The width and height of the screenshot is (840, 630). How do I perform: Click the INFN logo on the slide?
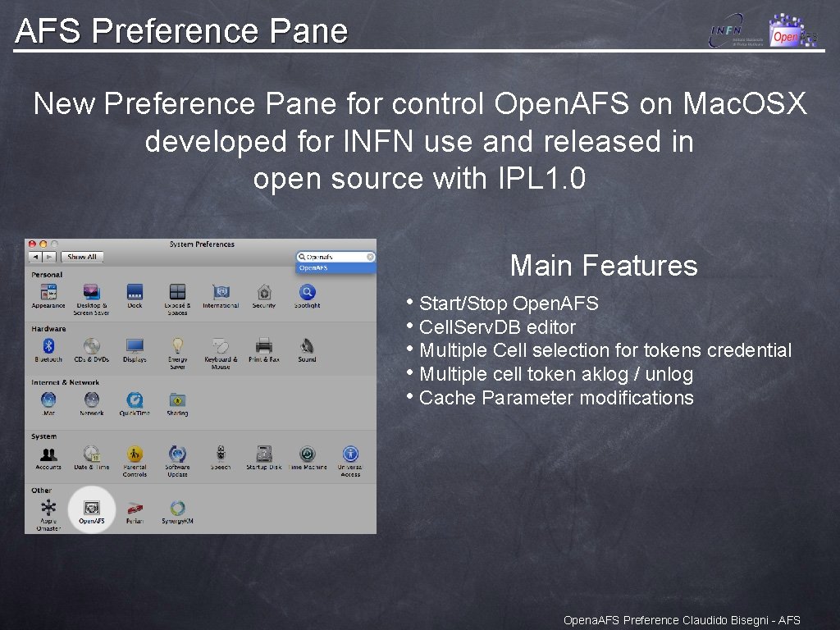pos(736,30)
